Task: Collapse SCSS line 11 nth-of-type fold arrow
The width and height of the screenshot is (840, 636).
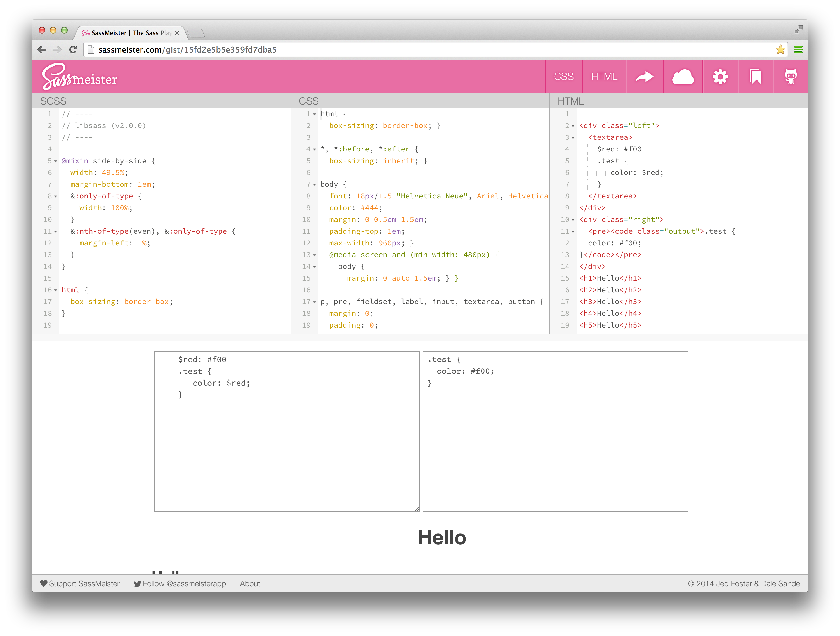Action: (x=56, y=232)
